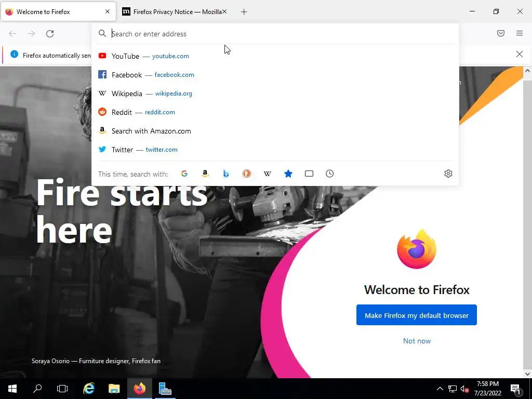Close the Firefox Privacy Notice tab
Screen dimensions: 532x399
pos(224,11)
